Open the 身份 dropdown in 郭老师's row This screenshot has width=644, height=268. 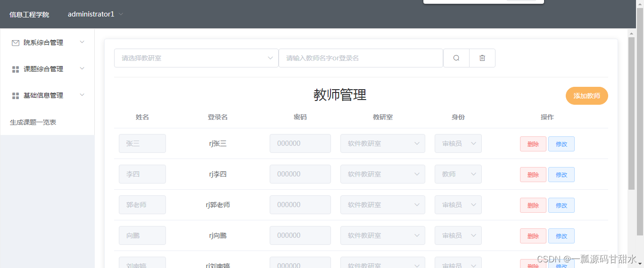(x=458, y=205)
